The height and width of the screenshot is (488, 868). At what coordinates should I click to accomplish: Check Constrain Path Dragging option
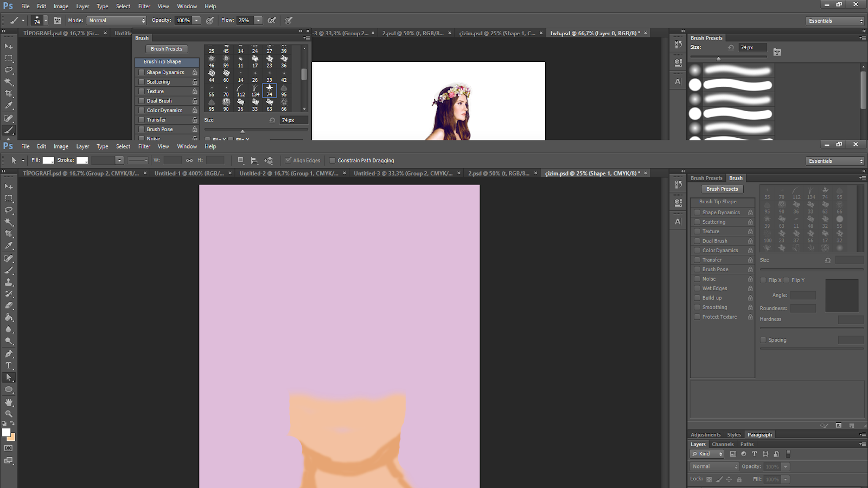[x=332, y=160]
